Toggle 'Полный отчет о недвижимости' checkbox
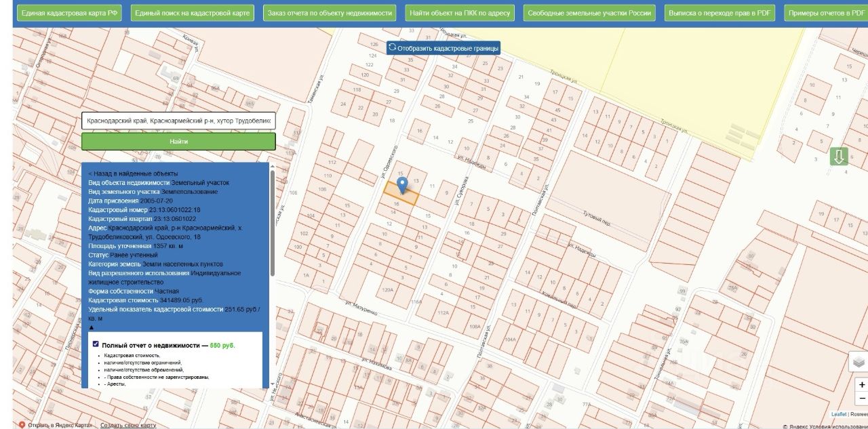Viewport: 868px width, 429px height. [96, 344]
